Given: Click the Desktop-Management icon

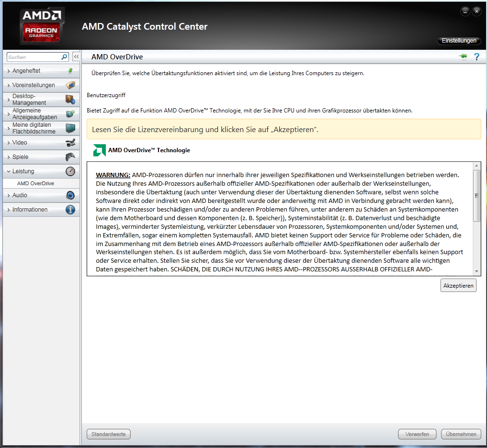Looking at the screenshot, I should [70, 100].
